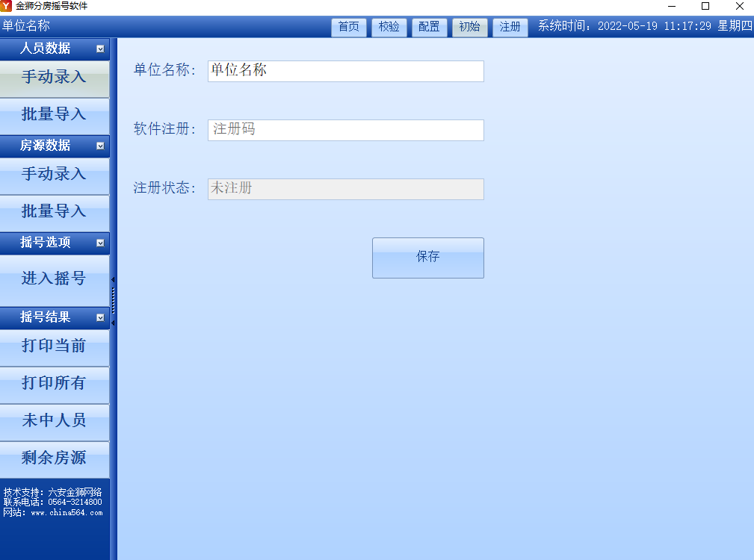Click the 金狮分房摇号软件 app icon in title bar
This screenshot has height=560, width=754.
click(6, 6)
